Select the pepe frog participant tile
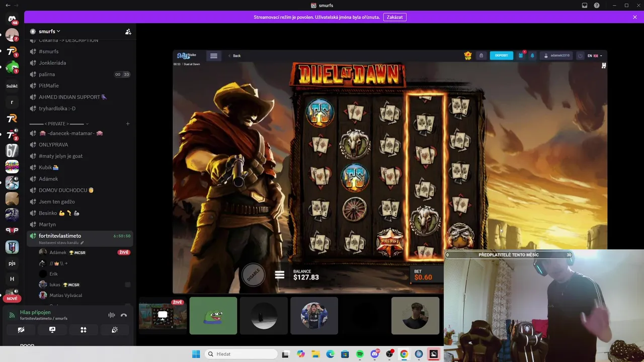This screenshot has height=362, width=644. (213, 316)
